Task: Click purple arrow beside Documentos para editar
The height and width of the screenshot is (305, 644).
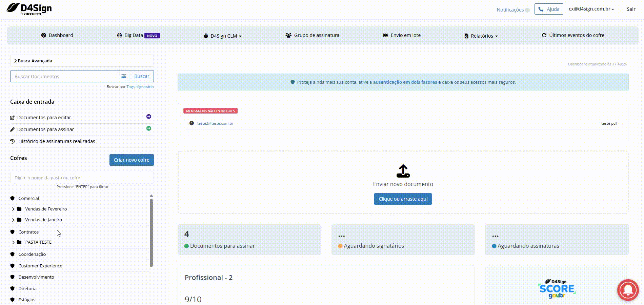Action: click(148, 117)
